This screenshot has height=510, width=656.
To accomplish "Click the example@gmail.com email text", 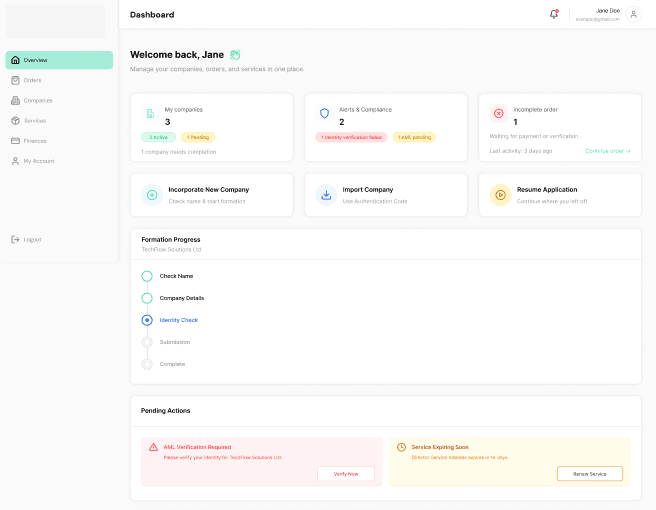I will point(597,19).
